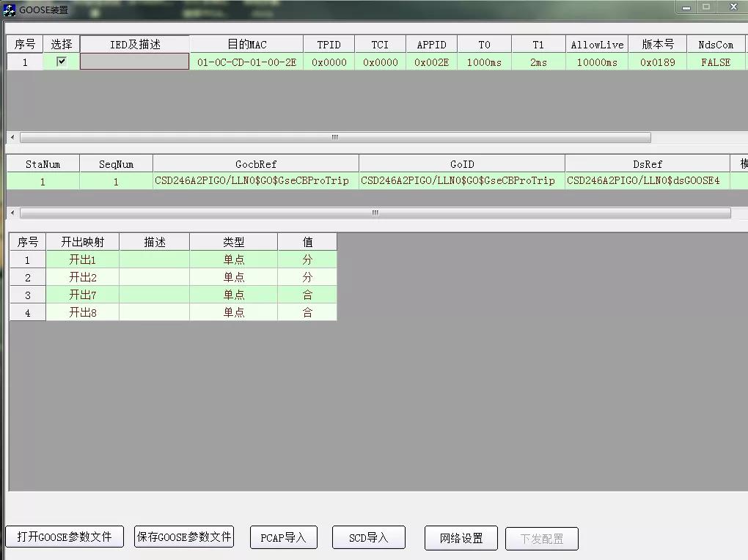The image size is (748, 560).
Task: Click the IED及描述 input cell
Action: (x=134, y=62)
